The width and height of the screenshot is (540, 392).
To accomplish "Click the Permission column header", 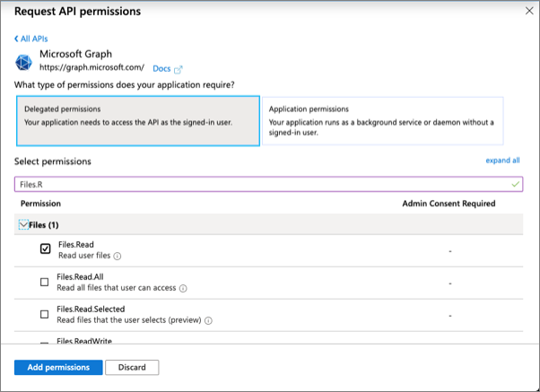I will (x=40, y=204).
